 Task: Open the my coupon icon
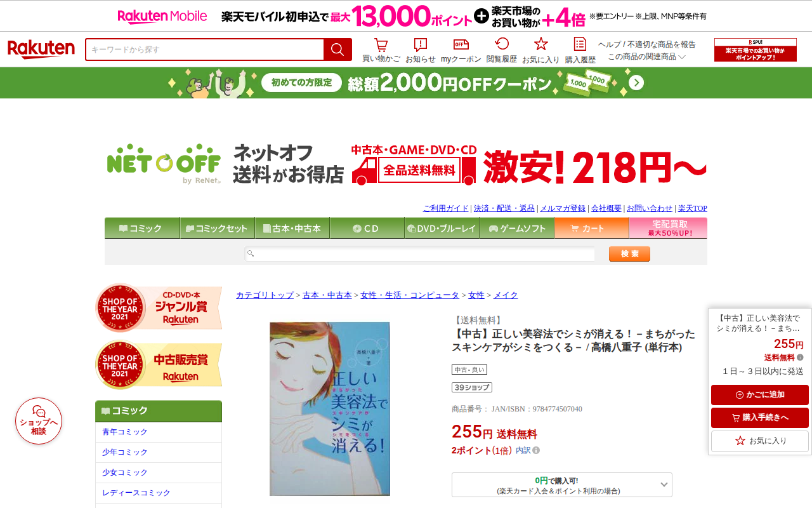461,44
